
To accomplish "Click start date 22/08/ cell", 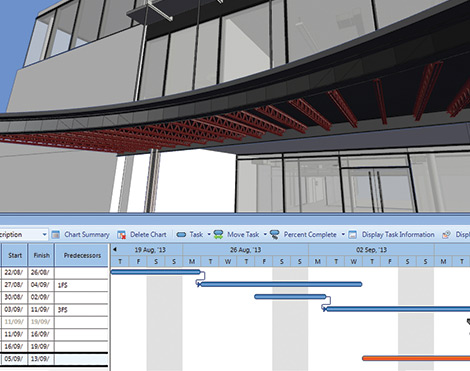I will 14,273.
